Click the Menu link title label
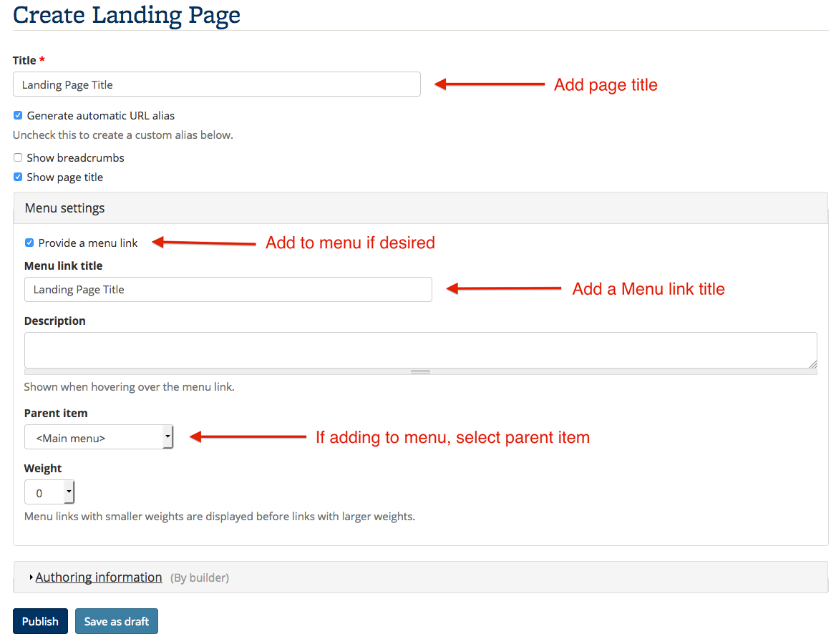This screenshot has width=836, height=644. [x=64, y=265]
